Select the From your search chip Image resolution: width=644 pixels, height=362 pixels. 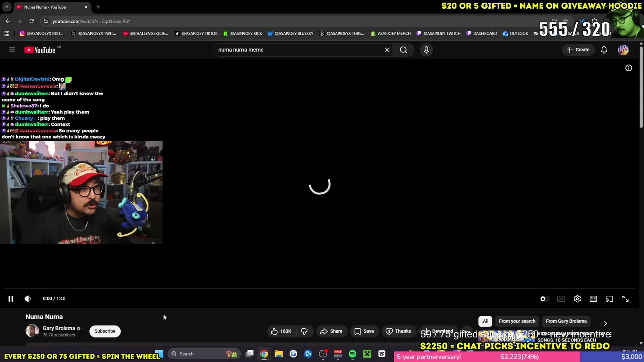pyautogui.click(x=517, y=321)
